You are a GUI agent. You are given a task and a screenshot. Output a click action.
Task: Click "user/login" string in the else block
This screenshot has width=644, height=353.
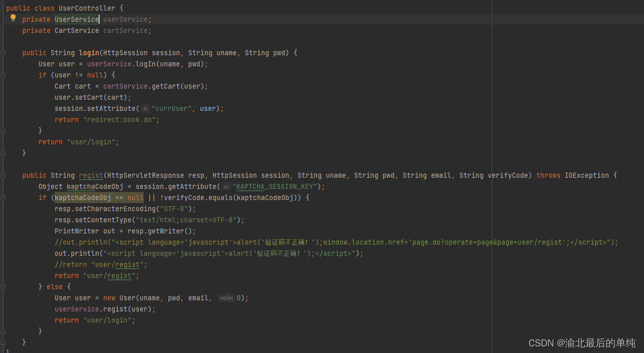click(x=107, y=320)
